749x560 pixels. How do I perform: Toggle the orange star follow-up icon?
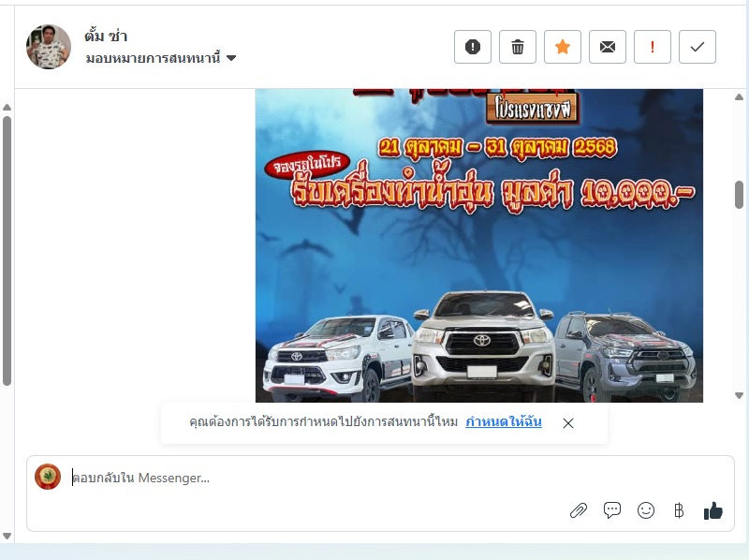pyautogui.click(x=563, y=47)
